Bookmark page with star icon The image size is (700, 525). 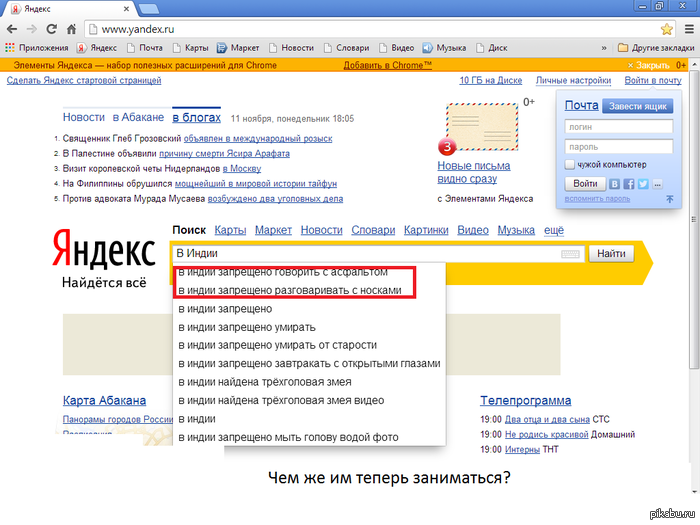coord(667,29)
